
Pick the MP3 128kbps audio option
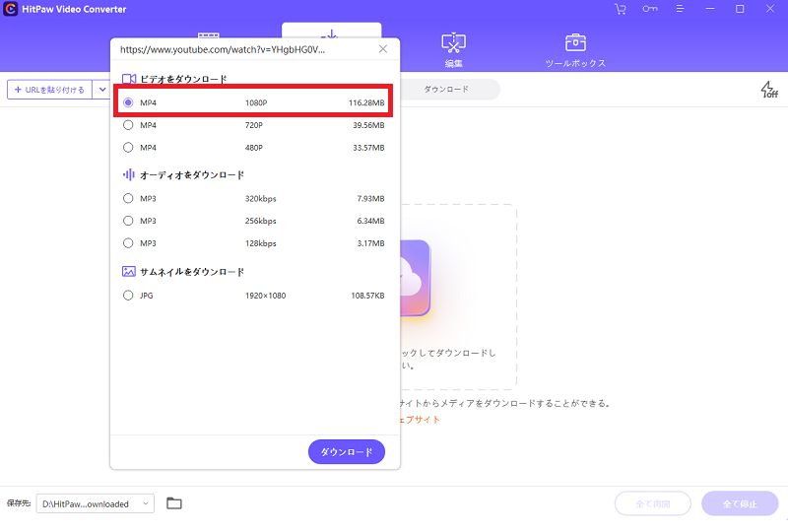(128, 243)
